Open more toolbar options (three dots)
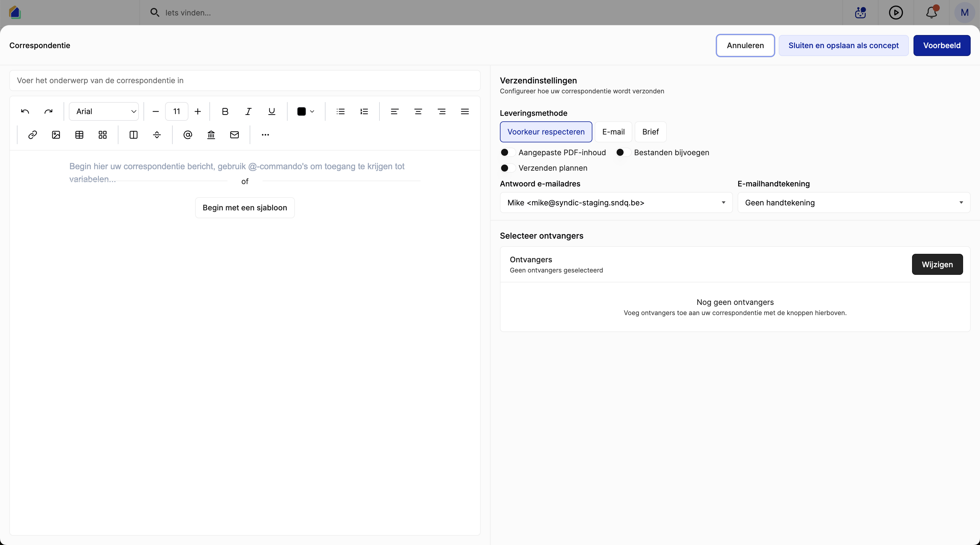 click(x=265, y=135)
